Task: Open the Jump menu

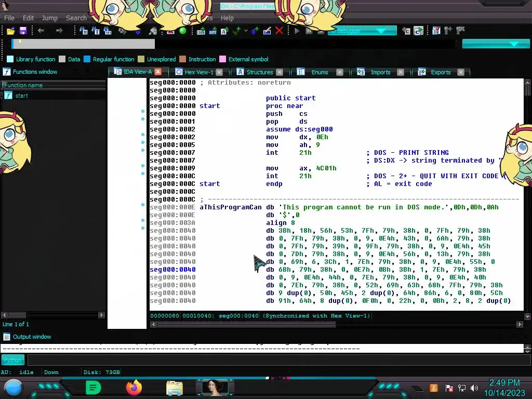Action: (49, 18)
